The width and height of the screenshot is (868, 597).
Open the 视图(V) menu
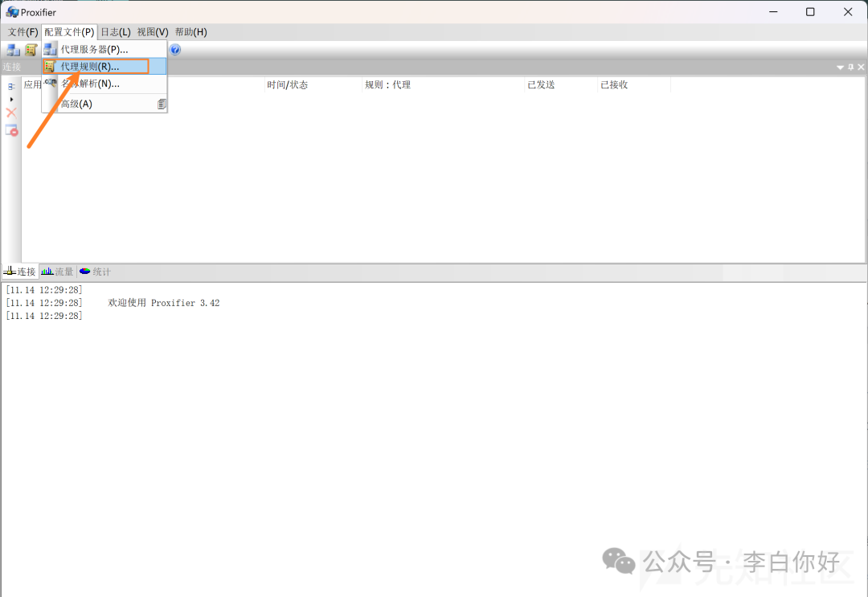click(x=153, y=32)
